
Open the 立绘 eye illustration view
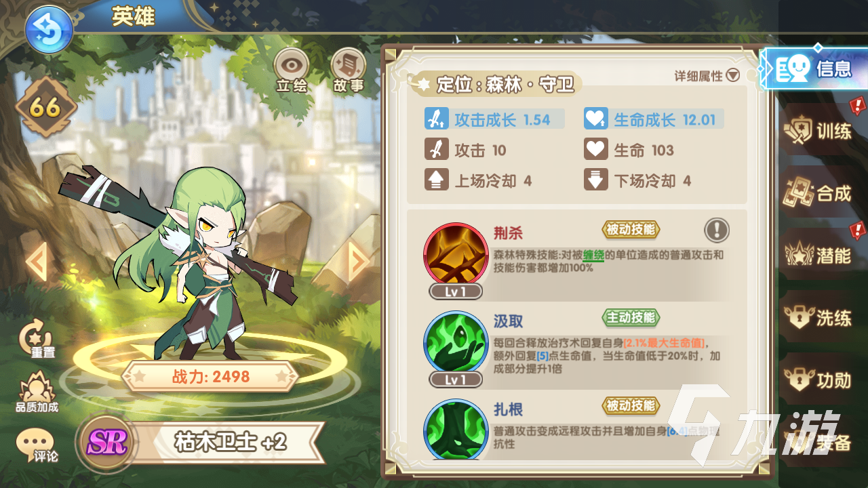click(x=292, y=70)
